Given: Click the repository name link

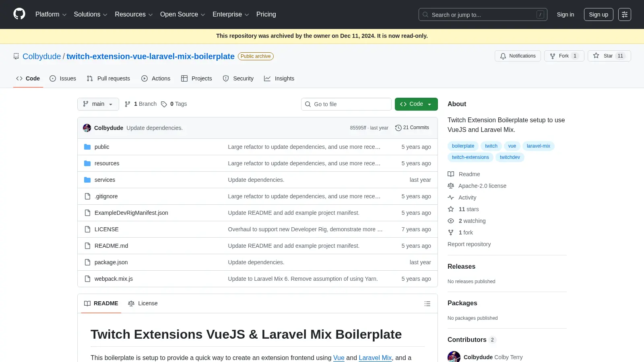Looking at the screenshot, I should (x=151, y=56).
